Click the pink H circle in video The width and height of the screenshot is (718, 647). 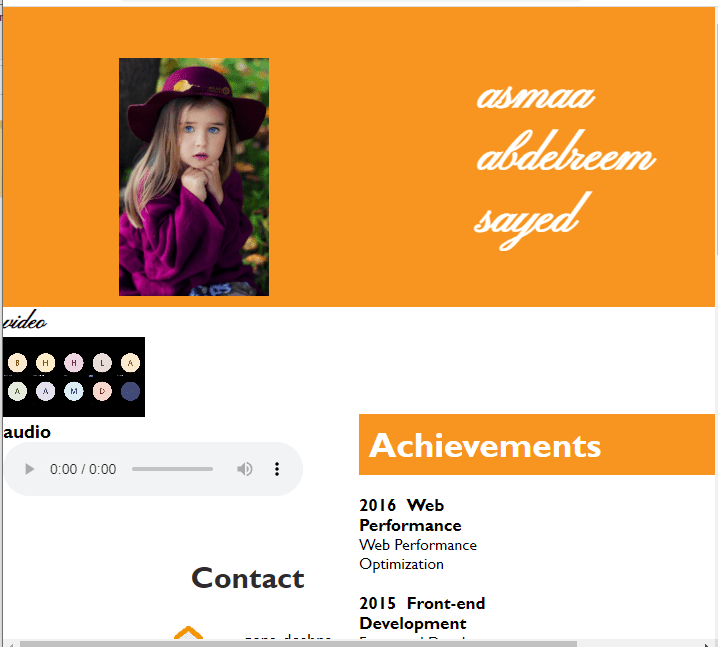74,363
